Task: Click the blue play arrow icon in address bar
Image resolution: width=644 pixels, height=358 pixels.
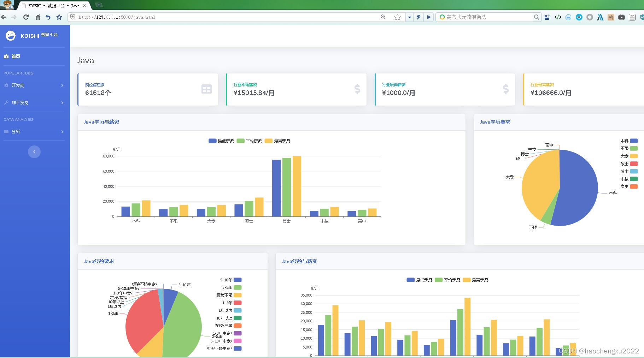Action: 428,17
